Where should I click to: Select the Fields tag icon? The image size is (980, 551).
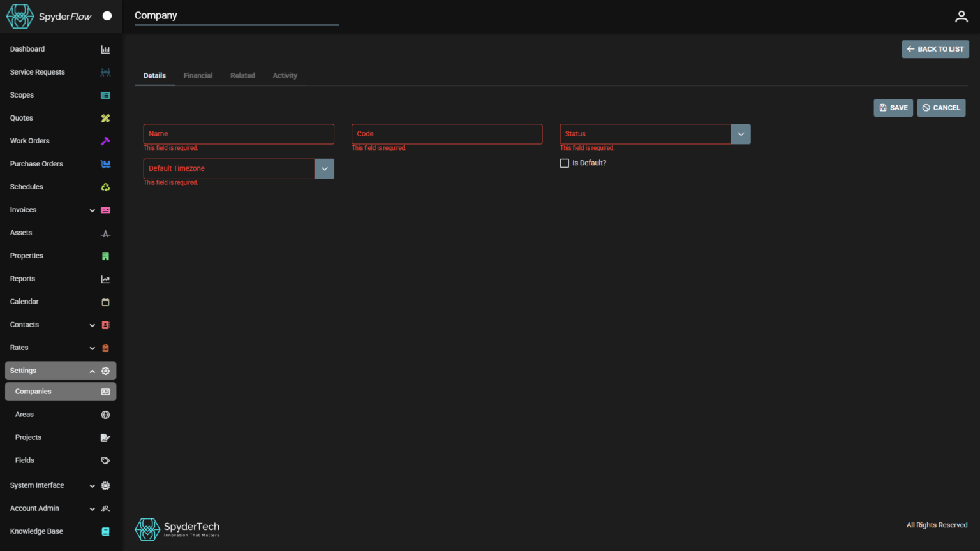coord(105,460)
